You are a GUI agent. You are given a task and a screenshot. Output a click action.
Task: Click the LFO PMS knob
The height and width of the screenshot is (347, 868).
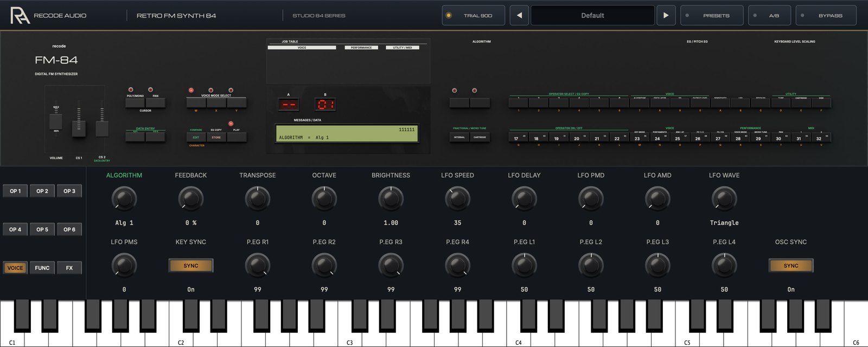click(x=124, y=265)
